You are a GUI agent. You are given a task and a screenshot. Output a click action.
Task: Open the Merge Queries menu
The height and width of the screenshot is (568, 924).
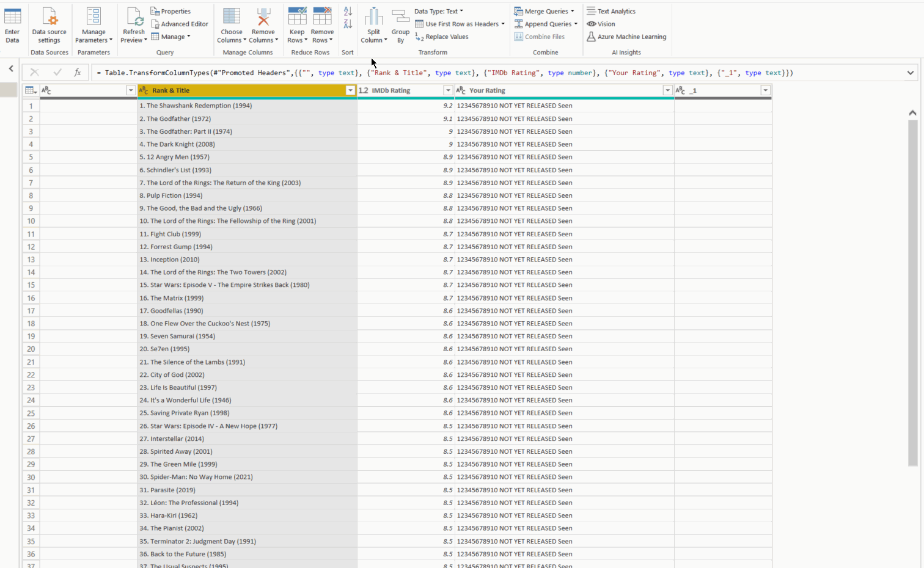544,11
